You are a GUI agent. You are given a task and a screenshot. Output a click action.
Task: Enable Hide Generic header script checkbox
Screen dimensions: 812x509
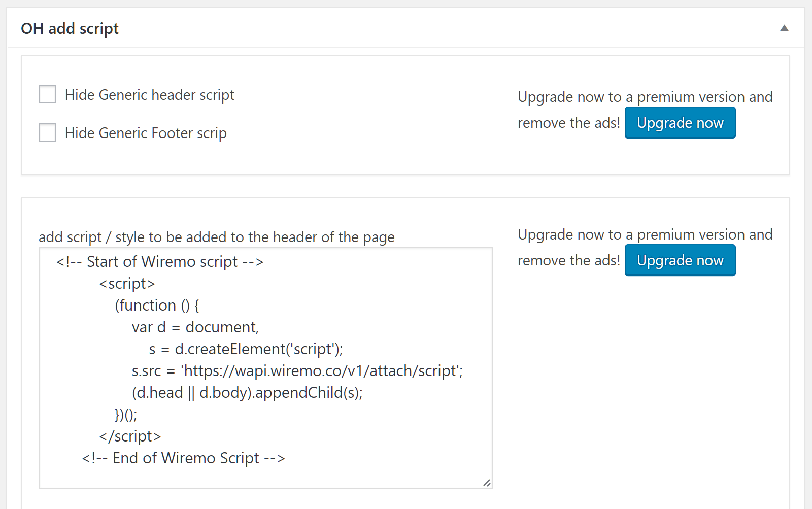pyautogui.click(x=48, y=94)
